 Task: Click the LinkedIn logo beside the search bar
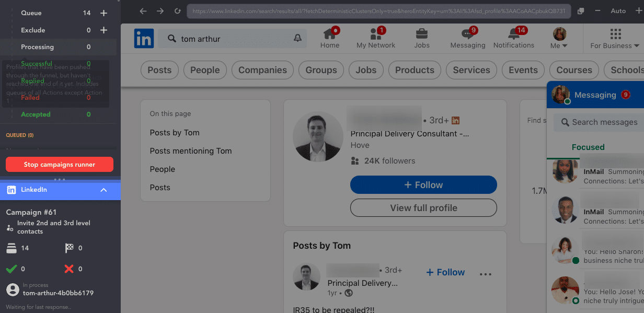(x=144, y=38)
